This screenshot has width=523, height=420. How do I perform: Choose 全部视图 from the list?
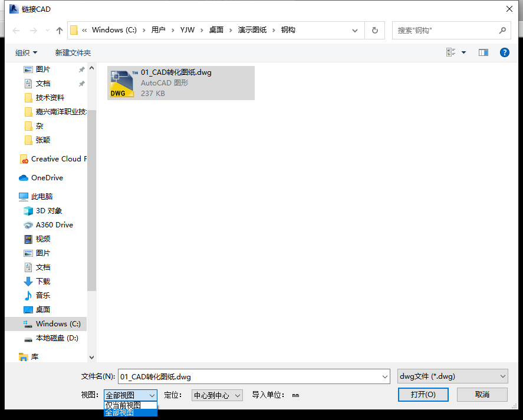[x=130, y=413]
